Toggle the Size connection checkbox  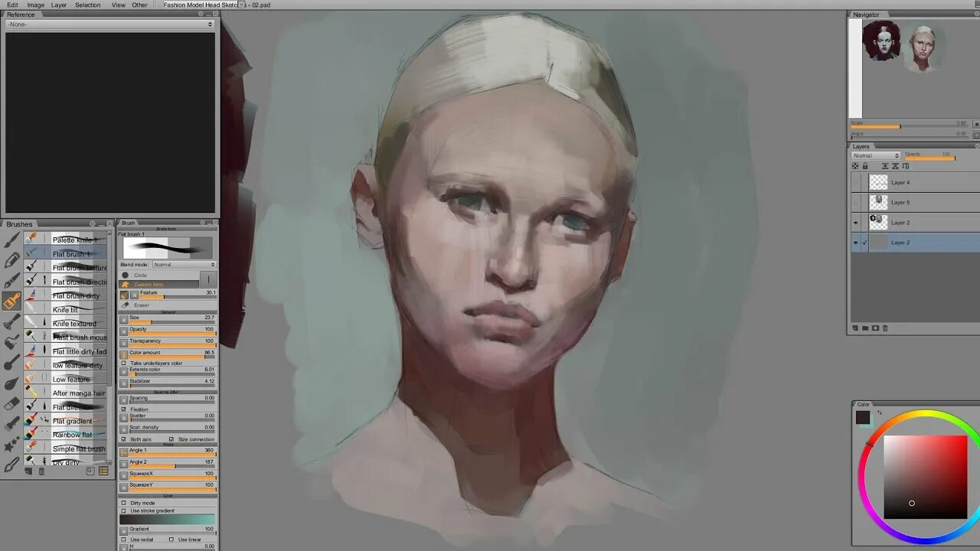click(x=171, y=439)
